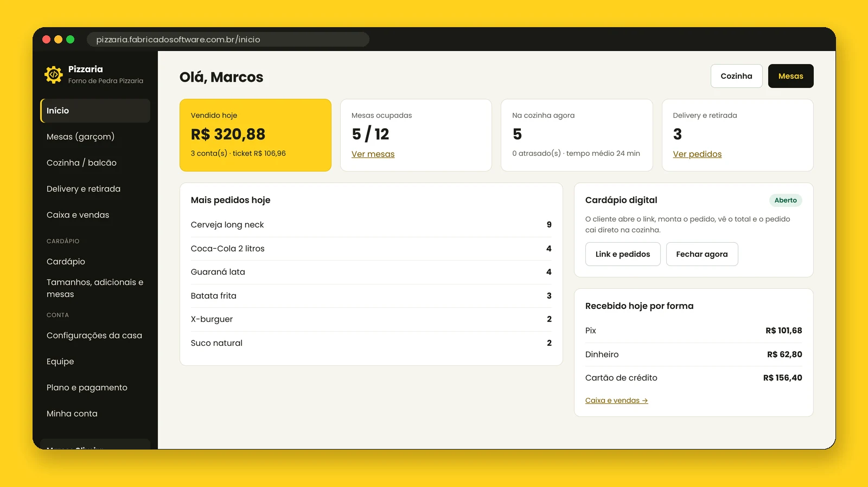Screen dimensions: 868x487
Task: Click the Coca-Cola 2 litros row
Action: 371,249
